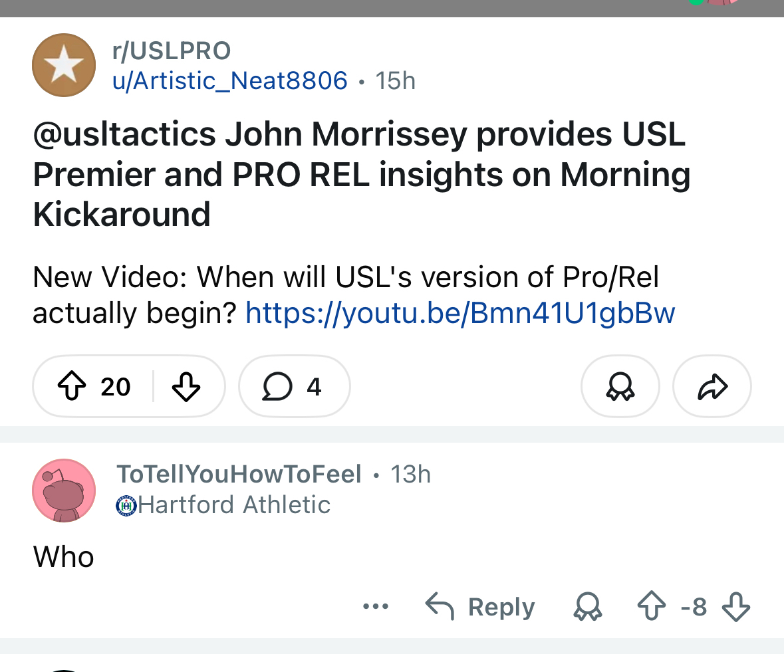784x672 pixels.
Task: Share the post via arrow icon
Action: coord(712,386)
